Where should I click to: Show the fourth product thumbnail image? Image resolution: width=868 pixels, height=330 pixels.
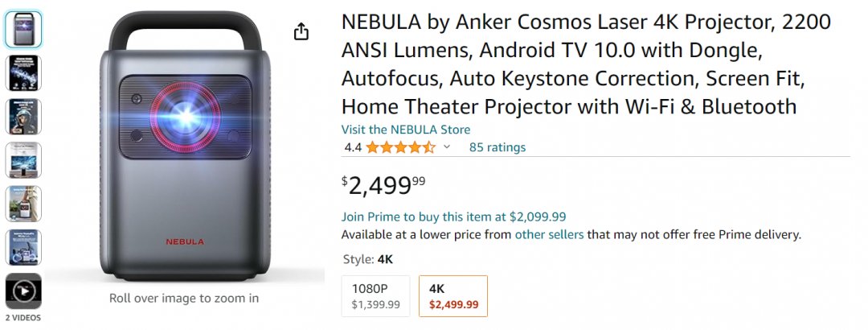click(23, 160)
